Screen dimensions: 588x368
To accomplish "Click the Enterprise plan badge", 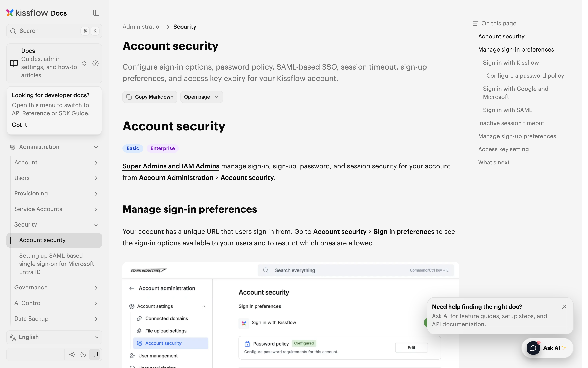I will click(x=163, y=148).
